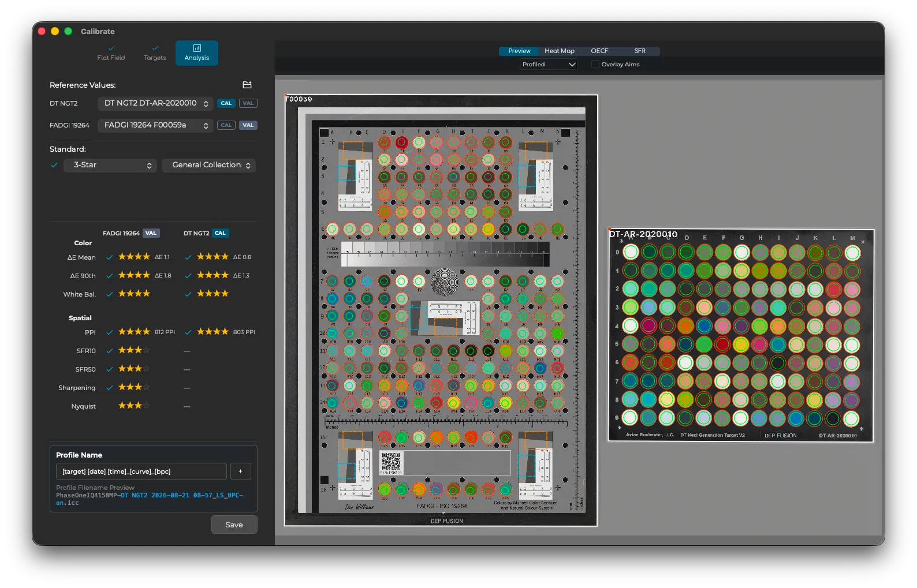Screen dimensions: 917x588
Task: Toggle CAL for the DT NGT2 reference
Action: pos(226,103)
